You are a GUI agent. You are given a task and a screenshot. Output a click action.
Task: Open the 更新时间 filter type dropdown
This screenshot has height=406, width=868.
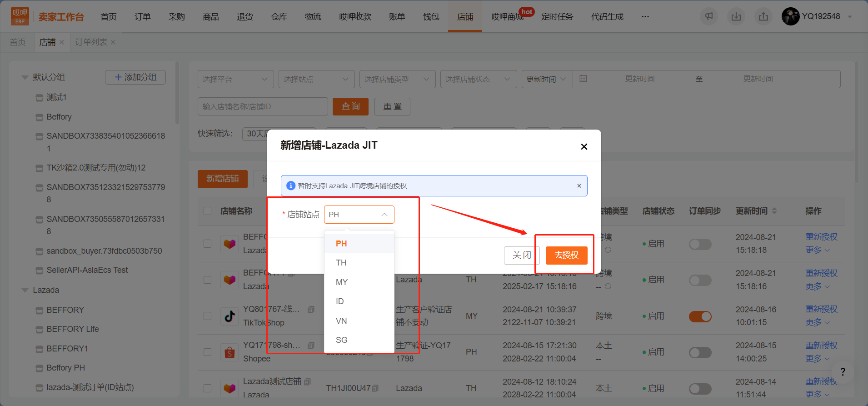pyautogui.click(x=547, y=79)
